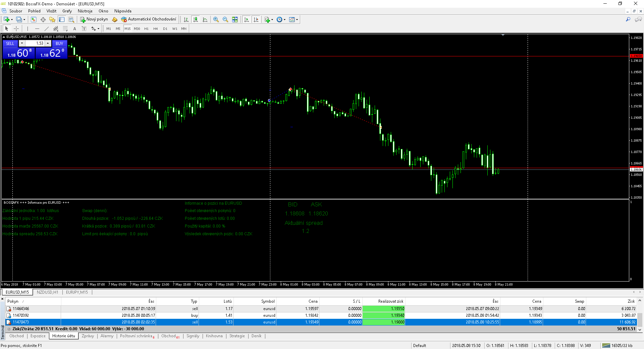Screen dimensions: 644x349
Task: Toggle Automatické Obchodování
Action: (149, 19)
